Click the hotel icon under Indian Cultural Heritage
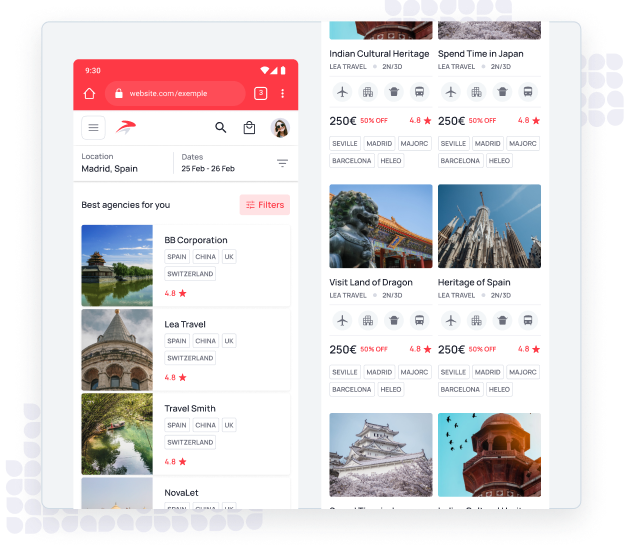643x548 pixels. pos(368,92)
